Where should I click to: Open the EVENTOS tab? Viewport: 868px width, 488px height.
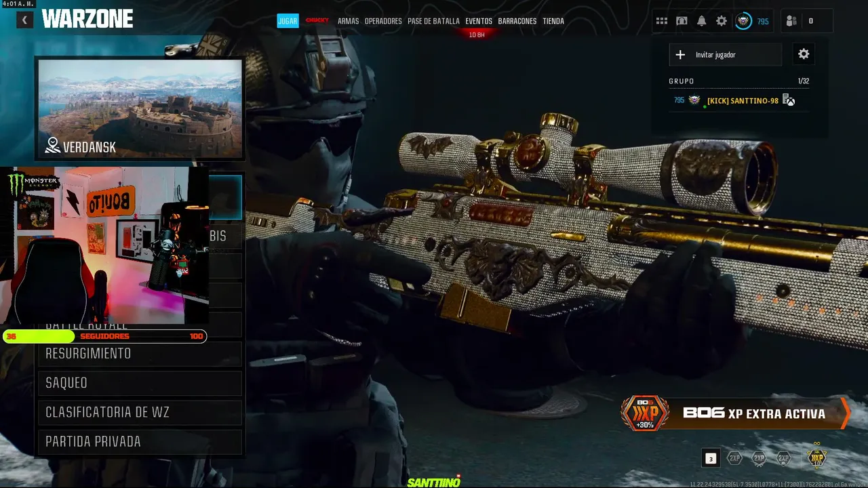479,21
